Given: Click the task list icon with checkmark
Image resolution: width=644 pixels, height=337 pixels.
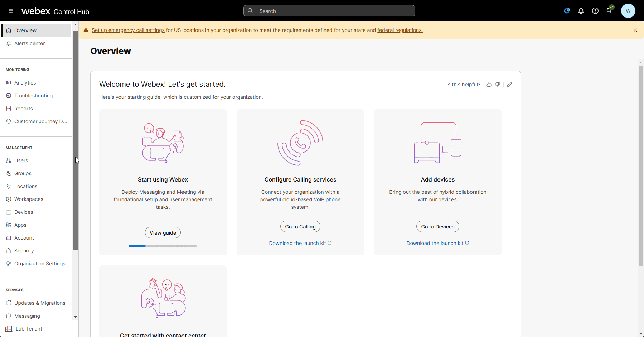Looking at the screenshot, I should click(609, 10).
